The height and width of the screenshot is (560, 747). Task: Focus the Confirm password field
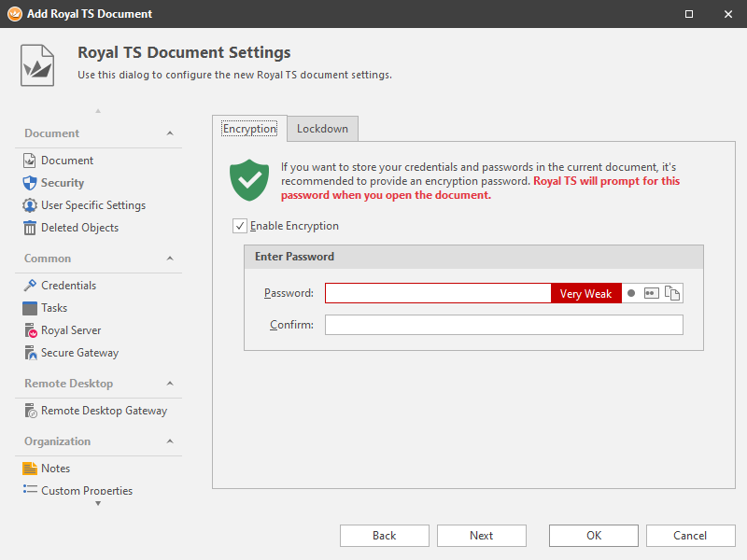coord(504,325)
